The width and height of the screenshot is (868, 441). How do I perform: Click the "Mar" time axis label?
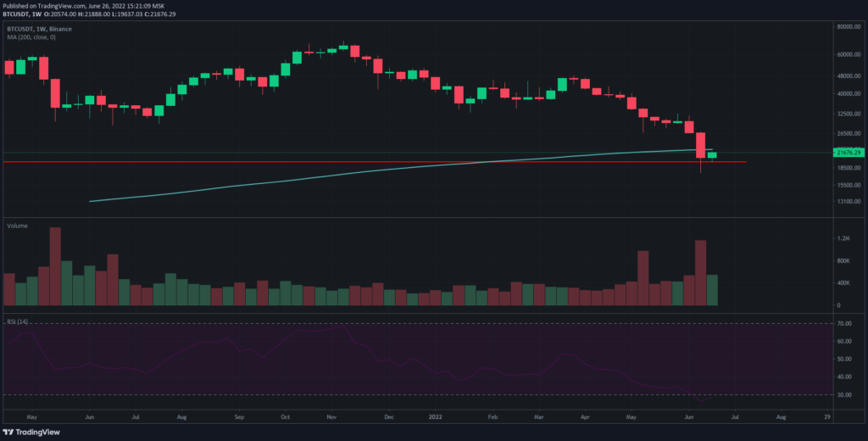(x=538, y=416)
